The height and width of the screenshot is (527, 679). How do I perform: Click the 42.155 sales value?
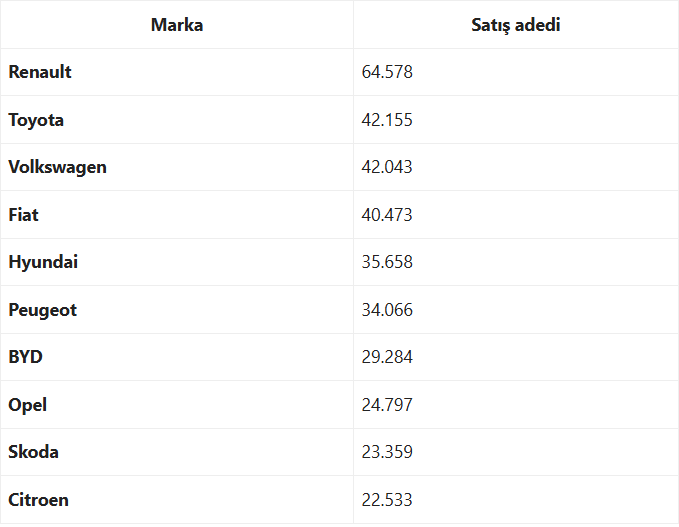pos(387,120)
